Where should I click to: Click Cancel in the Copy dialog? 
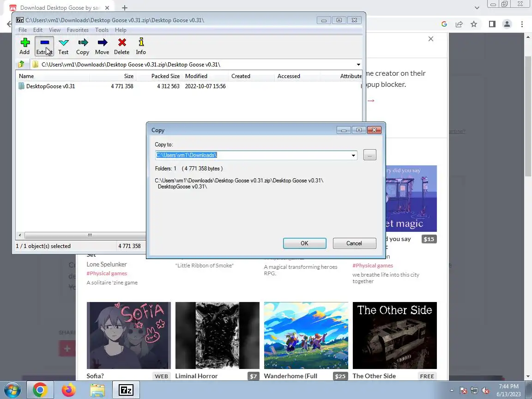354,243
